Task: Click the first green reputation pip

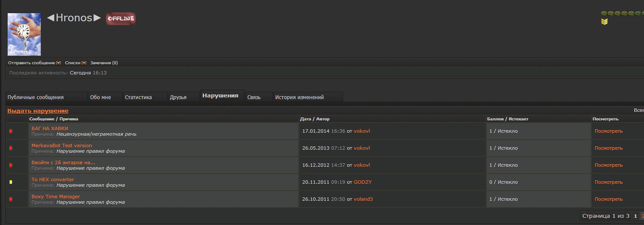Action: point(604,14)
